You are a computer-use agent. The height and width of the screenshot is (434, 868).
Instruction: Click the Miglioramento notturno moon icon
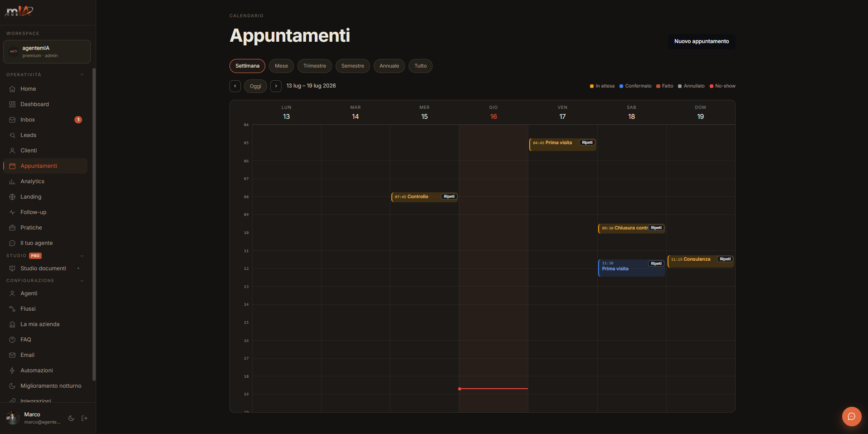[12, 386]
